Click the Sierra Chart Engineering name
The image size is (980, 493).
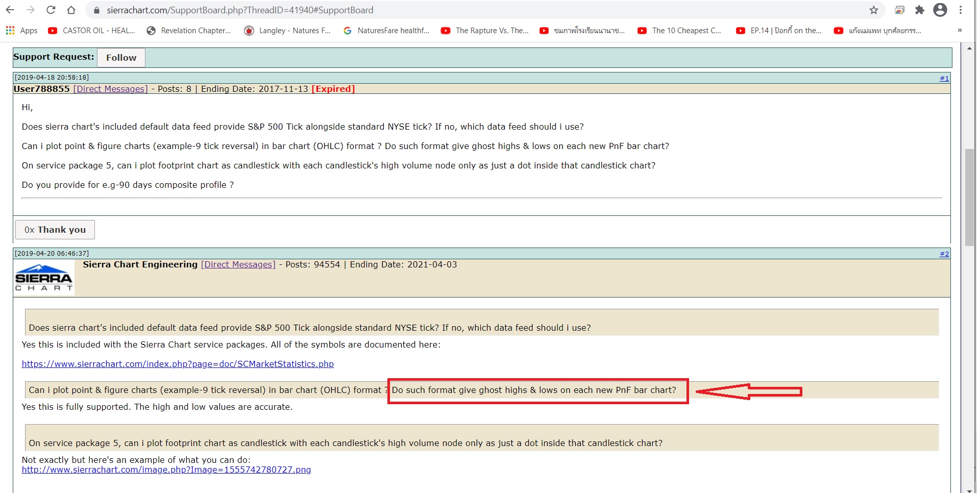click(140, 264)
